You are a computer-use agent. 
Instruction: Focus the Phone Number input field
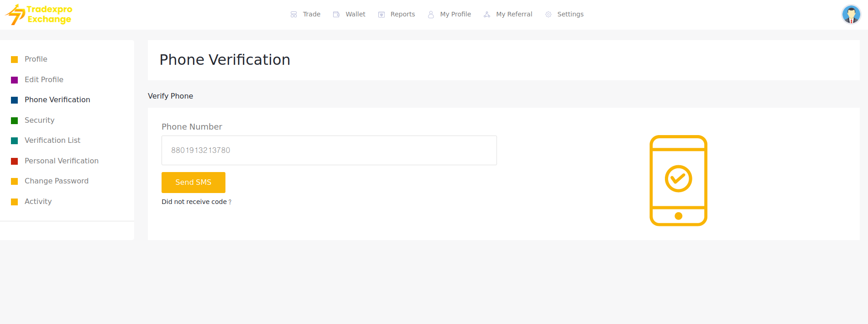click(329, 150)
